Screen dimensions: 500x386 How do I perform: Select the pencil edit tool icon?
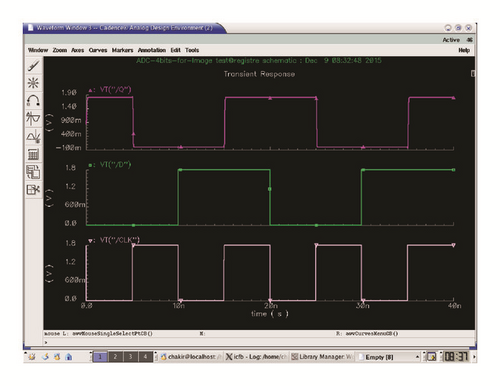(x=33, y=65)
